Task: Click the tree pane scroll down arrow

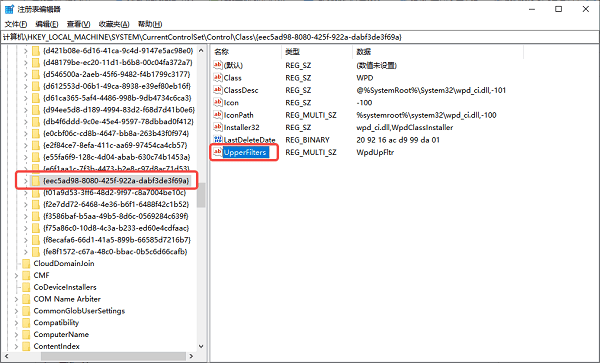Action: [201, 347]
